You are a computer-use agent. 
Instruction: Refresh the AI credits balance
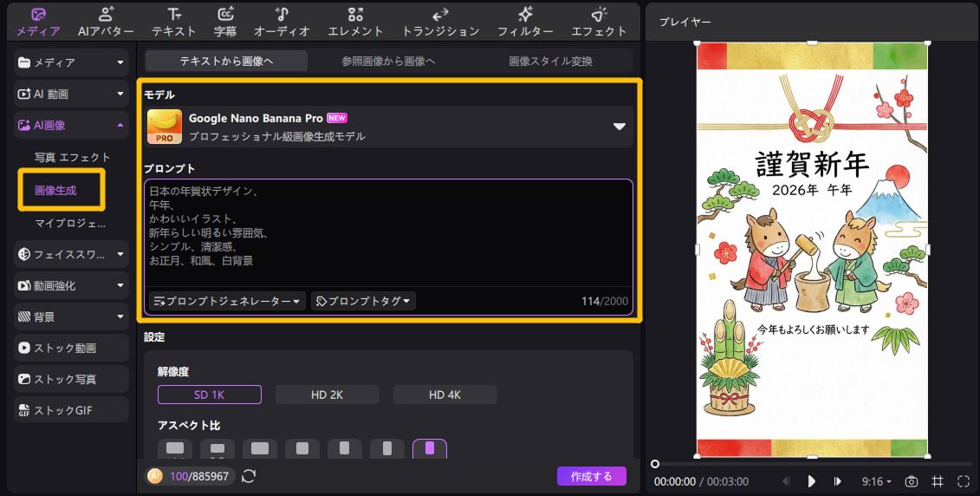coord(249,476)
